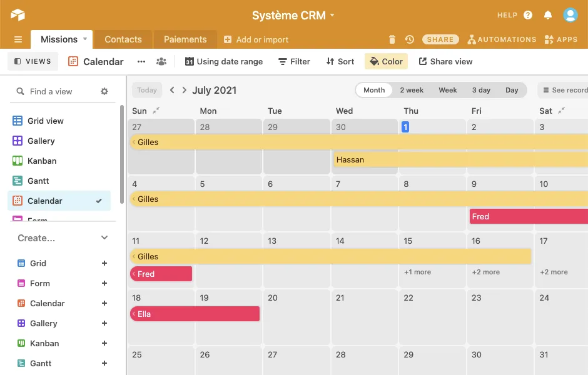The image size is (588, 375).
Task: Add a new Calendar view plus
Action: (104, 303)
